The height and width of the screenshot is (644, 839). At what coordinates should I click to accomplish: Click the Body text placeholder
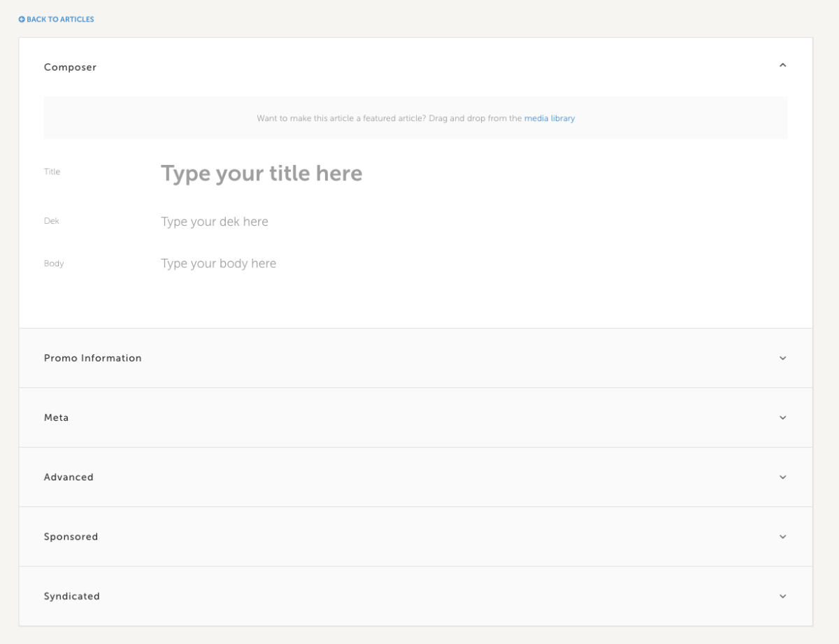[218, 263]
